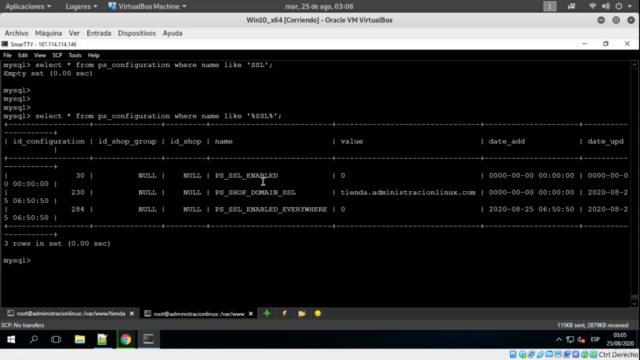The image size is (640, 360).
Task: Click the muted speaker icon in Windows tray
Action: tap(581, 340)
